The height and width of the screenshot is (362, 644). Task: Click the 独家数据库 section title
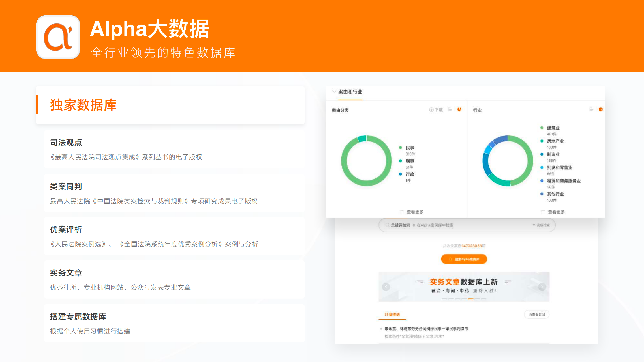(x=83, y=105)
